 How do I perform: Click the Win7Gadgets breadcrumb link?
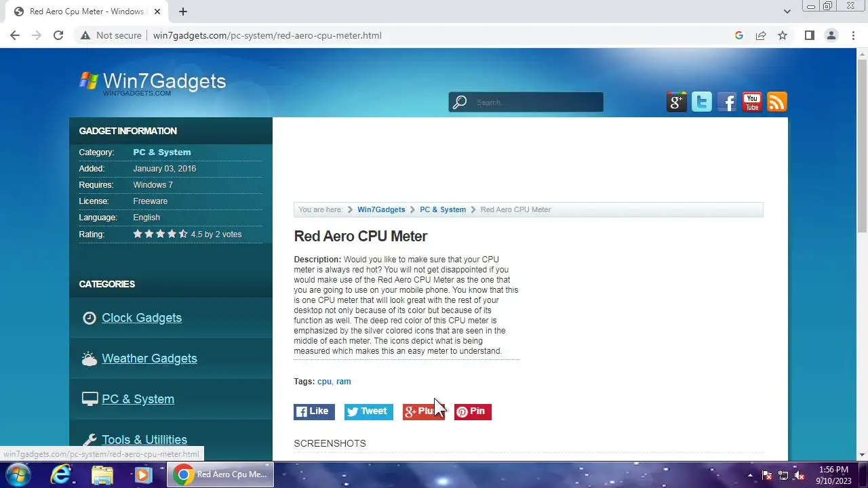[x=381, y=209]
